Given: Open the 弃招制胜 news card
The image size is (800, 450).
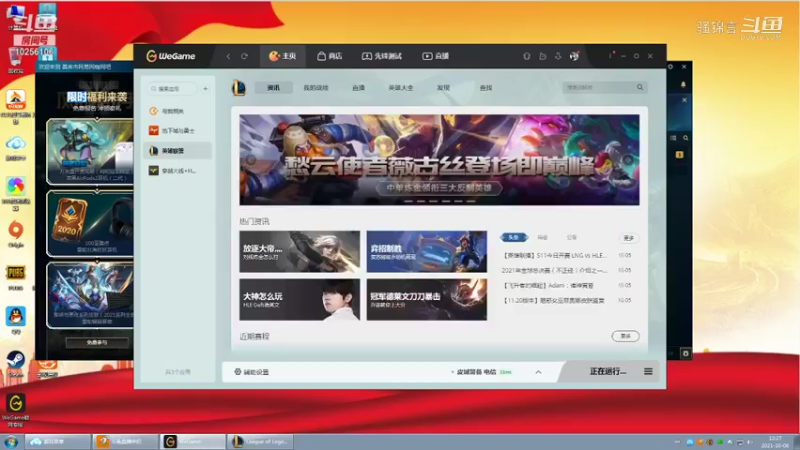Looking at the screenshot, I should click(427, 252).
